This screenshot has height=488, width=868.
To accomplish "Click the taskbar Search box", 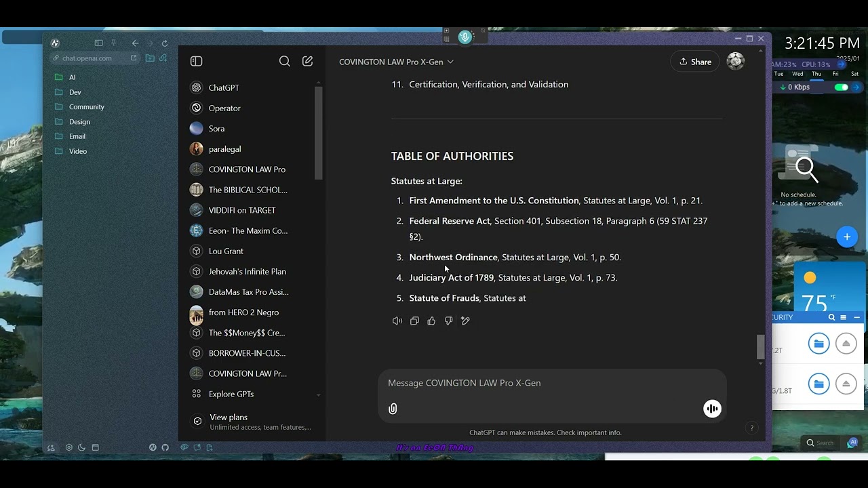I will coord(820,443).
